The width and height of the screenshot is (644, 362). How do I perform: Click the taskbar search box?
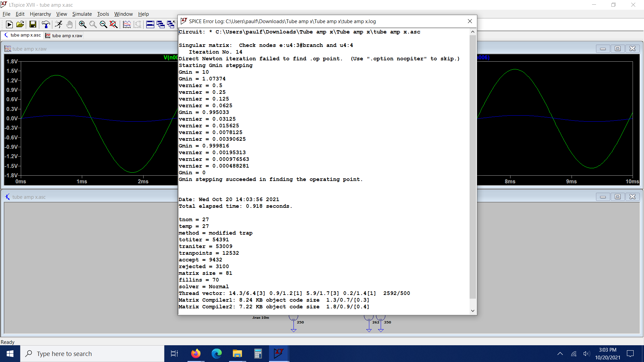(x=92, y=354)
